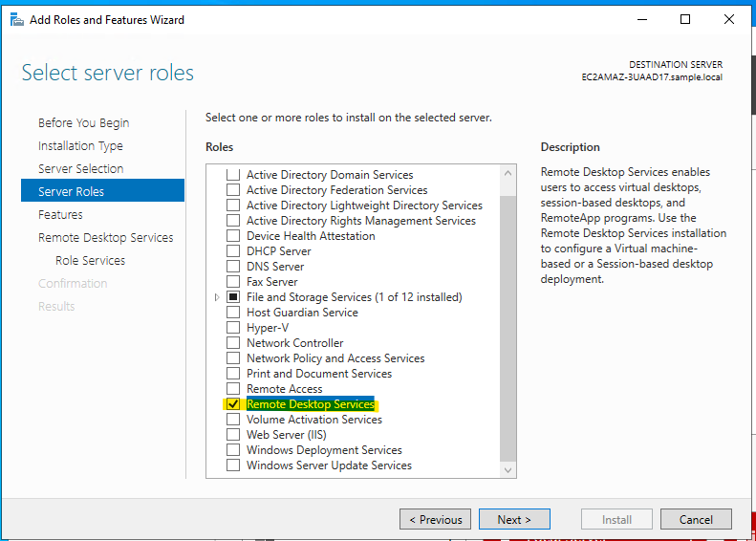The image size is (756, 541).
Task: Expand File and Storage Services tree arrow
Action: coord(217,297)
